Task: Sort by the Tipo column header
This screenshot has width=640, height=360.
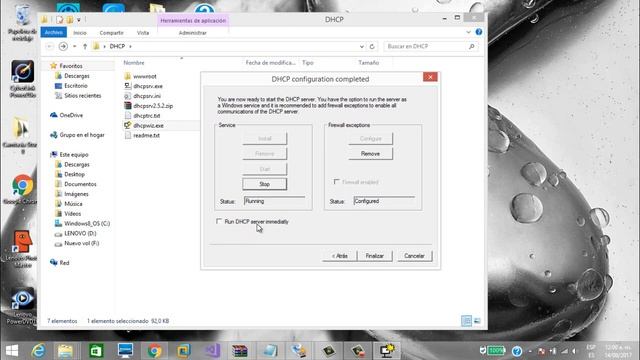Action: [308, 63]
